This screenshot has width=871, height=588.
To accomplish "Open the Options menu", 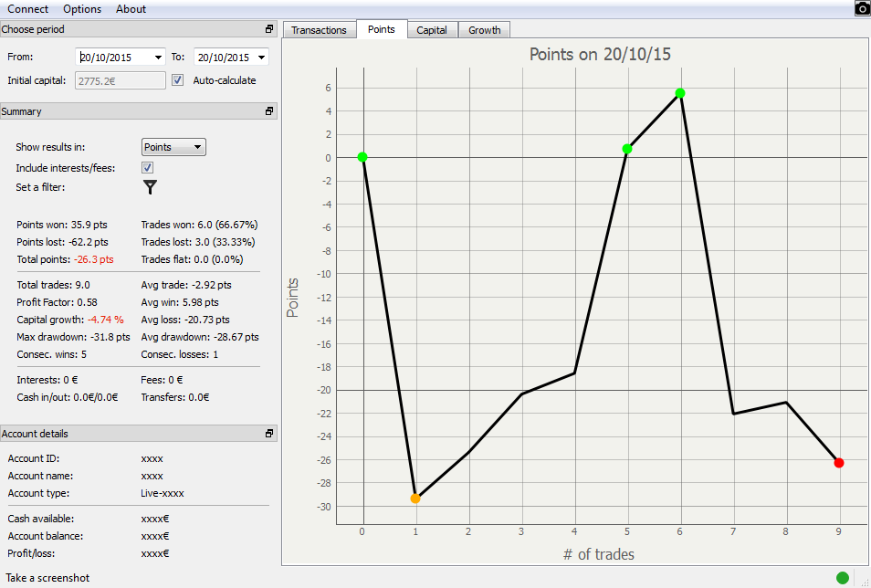I will 82,9.
